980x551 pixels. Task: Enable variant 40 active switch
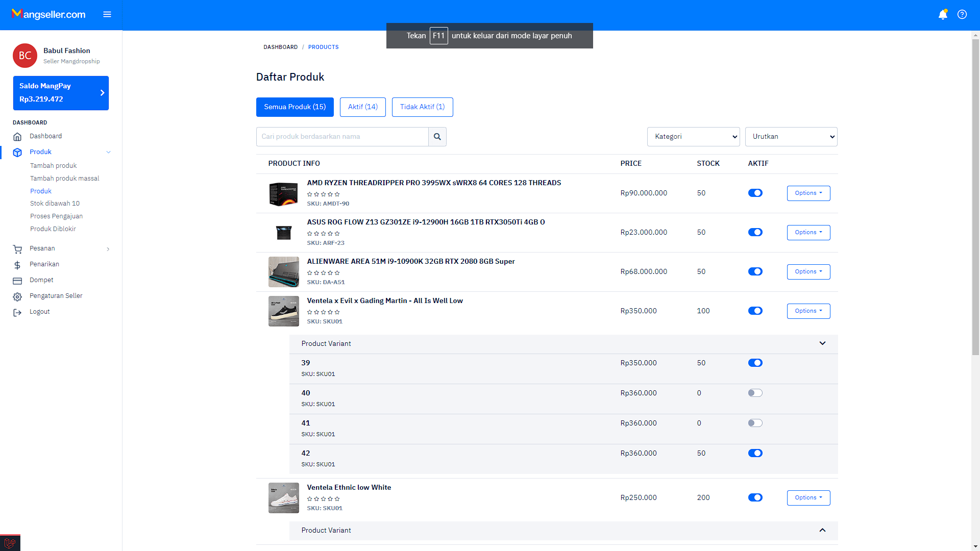pyautogui.click(x=755, y=393)
